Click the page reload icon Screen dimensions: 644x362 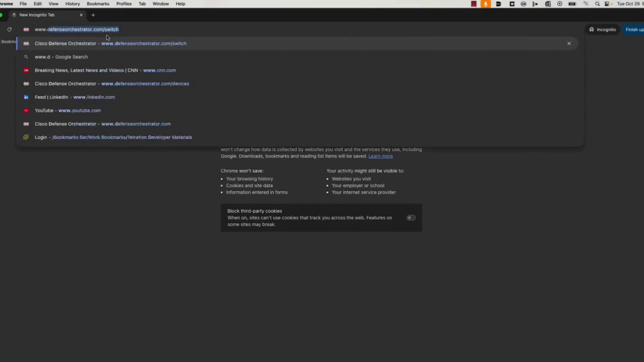(x=9, y=29)
